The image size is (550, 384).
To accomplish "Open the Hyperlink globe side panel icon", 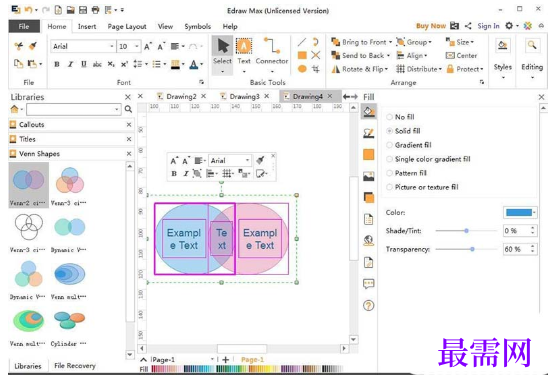I will pyautogui.click(x=368, y=241).
